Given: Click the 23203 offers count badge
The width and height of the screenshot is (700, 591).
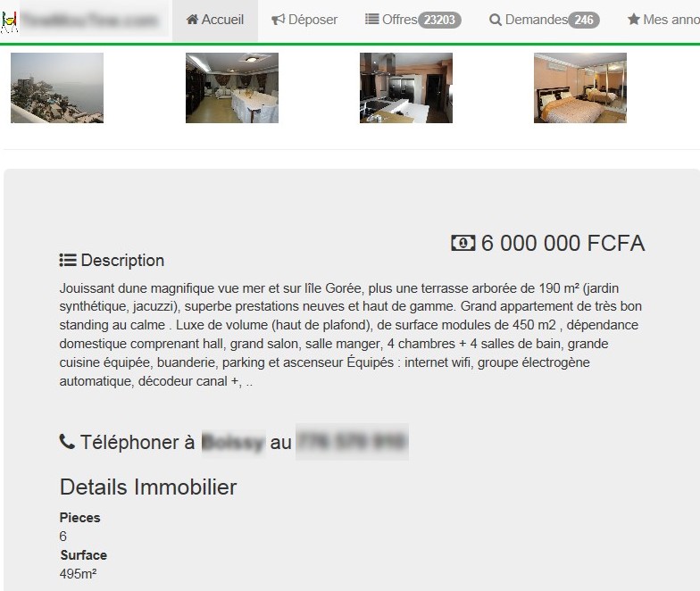Looking at the screenshot, I should pos(439,20).
